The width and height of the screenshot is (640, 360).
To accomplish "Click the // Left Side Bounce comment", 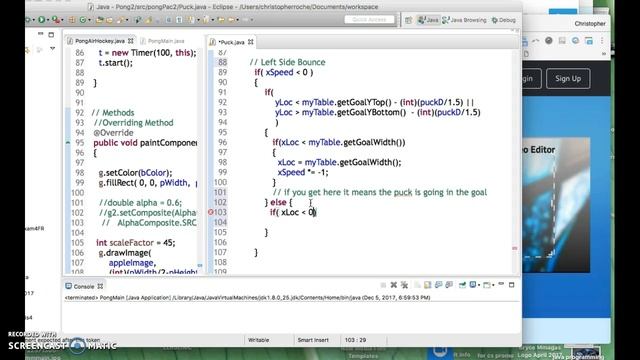I will coord(287,62).
